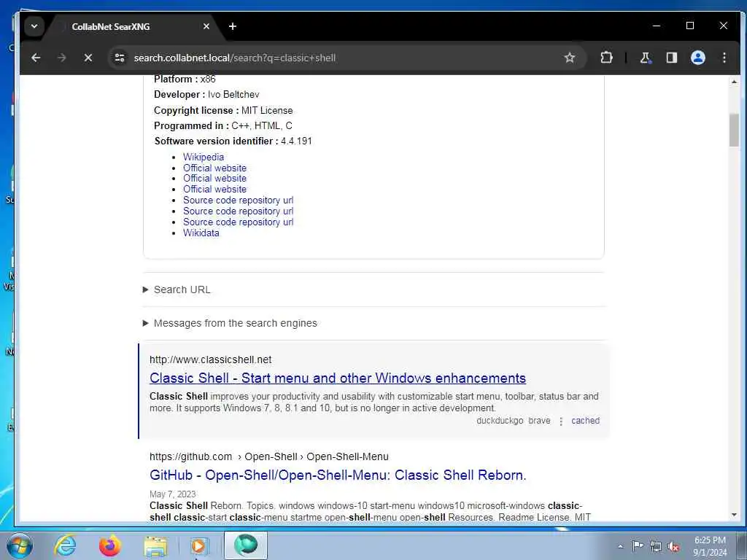Open the Wikidata link
The width and height of the screenshot is (747, 560).
(x=201, y=233)
